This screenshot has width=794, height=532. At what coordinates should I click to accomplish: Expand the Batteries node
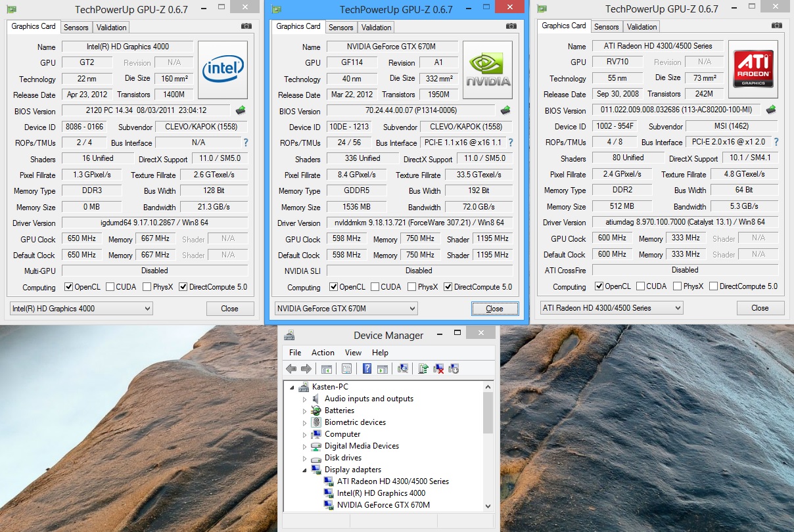(304, 411)
